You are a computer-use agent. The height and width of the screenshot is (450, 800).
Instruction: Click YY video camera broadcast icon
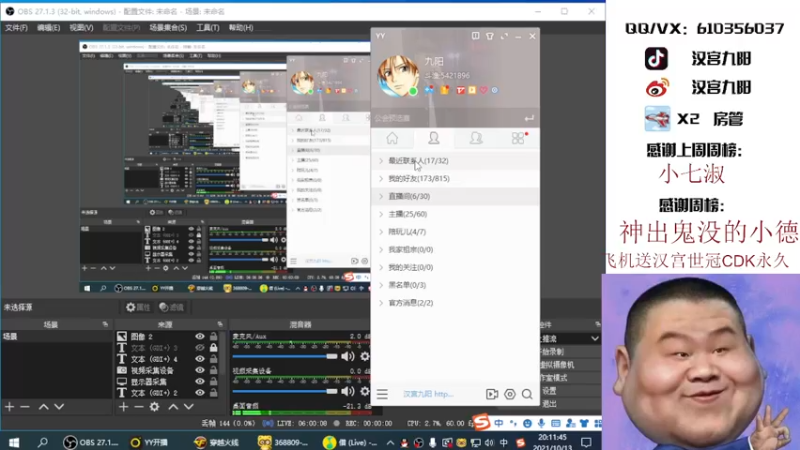(492, 394)
